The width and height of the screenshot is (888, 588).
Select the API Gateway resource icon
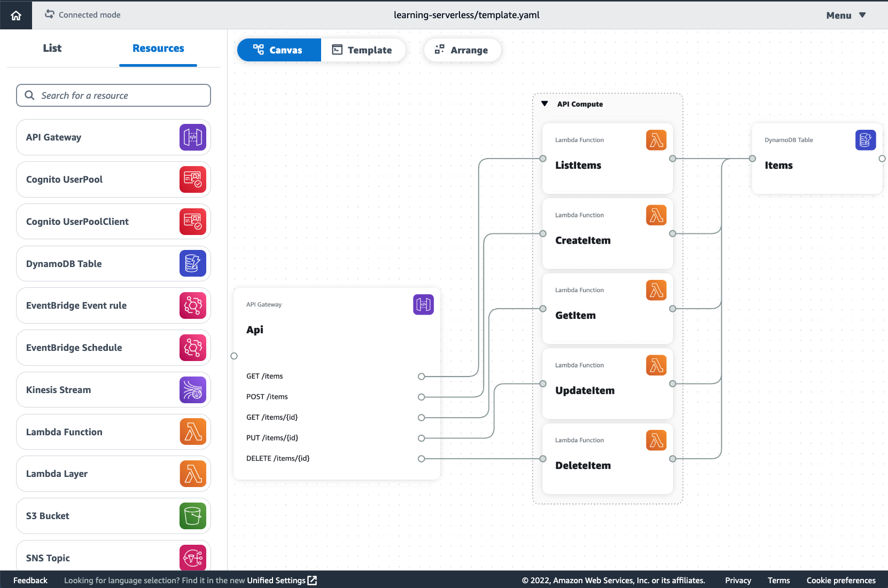[192, 137]
